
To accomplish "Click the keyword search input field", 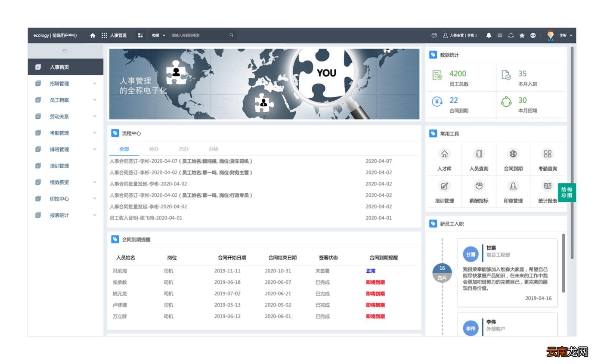I will pyautogui.click(x=198, y=35).
